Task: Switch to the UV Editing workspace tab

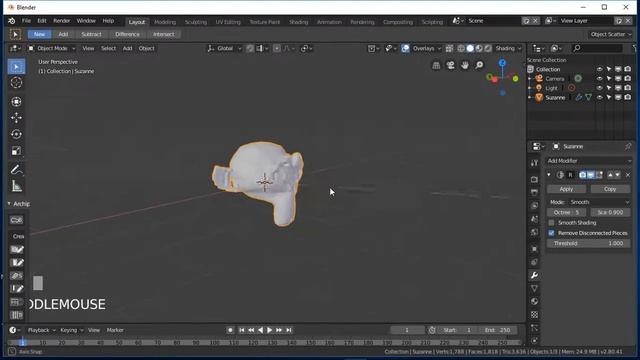Action: click(x=228, y=22)
